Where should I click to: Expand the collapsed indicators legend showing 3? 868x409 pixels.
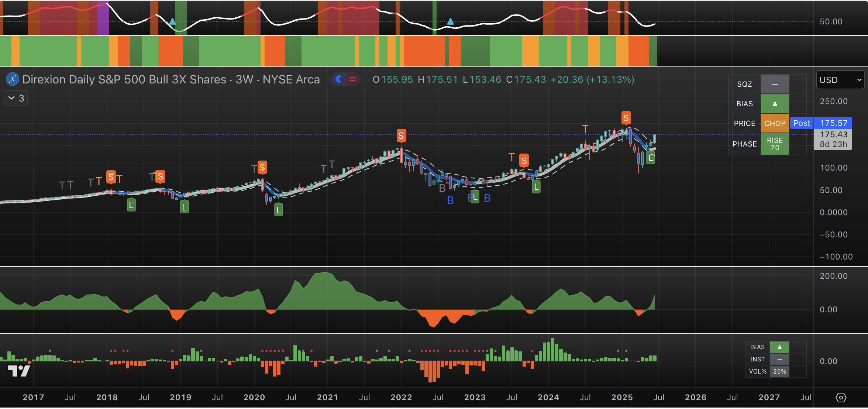16,98
